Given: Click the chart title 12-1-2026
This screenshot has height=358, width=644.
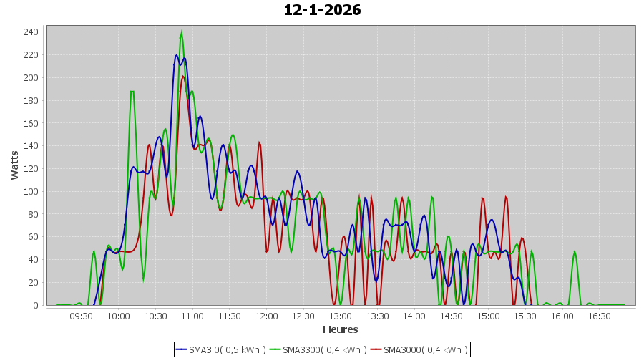Looking at the screenshot, I should [322, 10].
